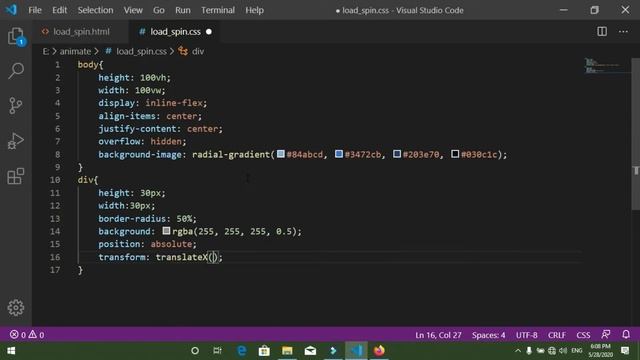The image size is (640, 360).
Task: Click inside translateX parentheses
Action: tap(214, 257)
